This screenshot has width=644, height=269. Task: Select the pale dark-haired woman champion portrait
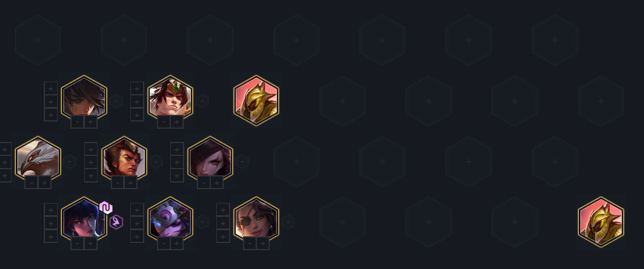(x=210, y=158)
